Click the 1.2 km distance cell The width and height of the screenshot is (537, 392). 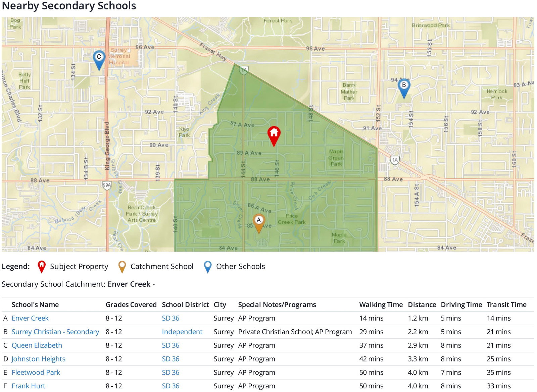[x=418, y=318]
